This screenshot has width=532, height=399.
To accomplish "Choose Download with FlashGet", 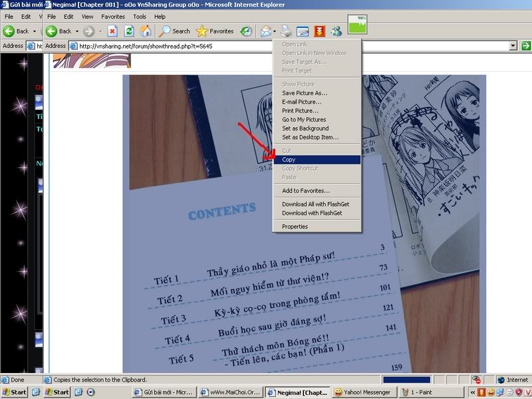I will [x=317, y=213].
